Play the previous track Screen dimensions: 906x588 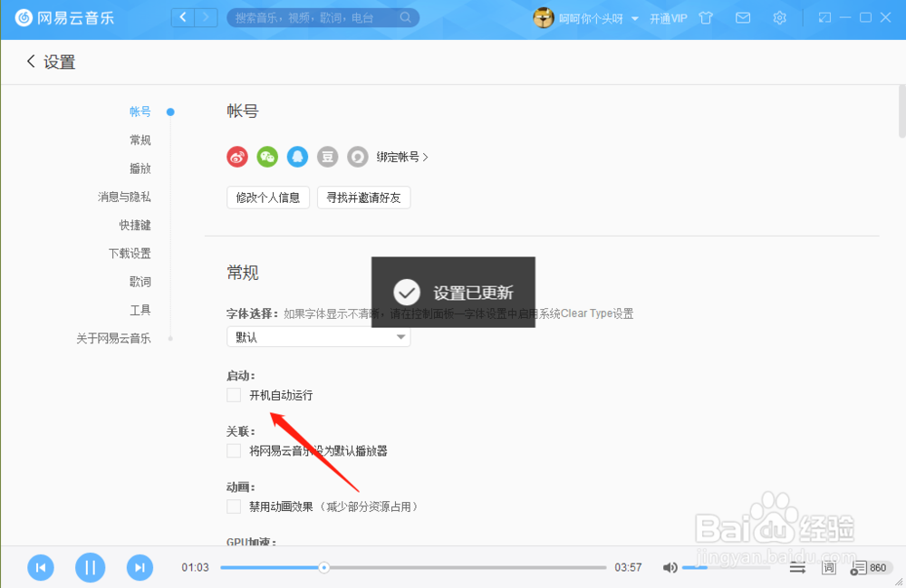41,567
